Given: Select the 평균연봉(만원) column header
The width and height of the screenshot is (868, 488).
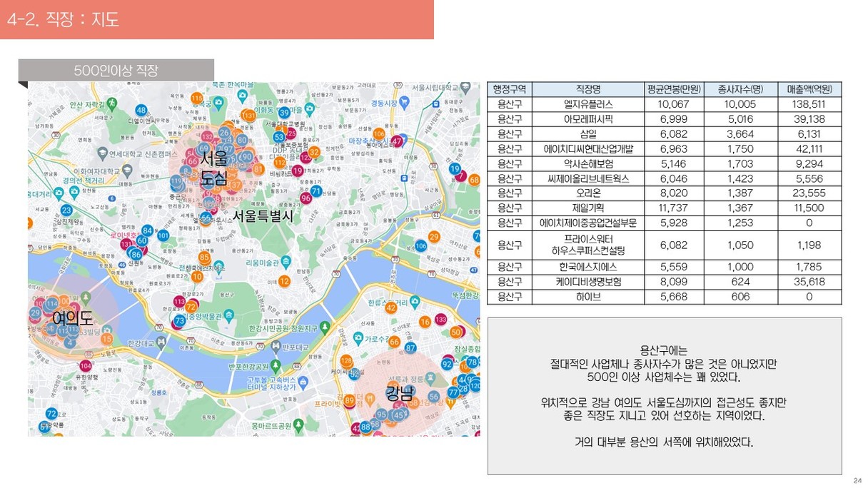Looking at the screenshot, I should [675, 89].
